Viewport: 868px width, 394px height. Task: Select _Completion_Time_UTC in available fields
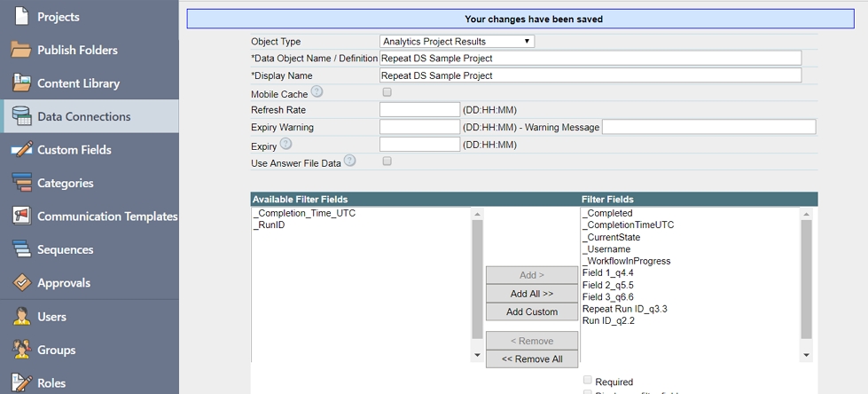tap(304, 213)
